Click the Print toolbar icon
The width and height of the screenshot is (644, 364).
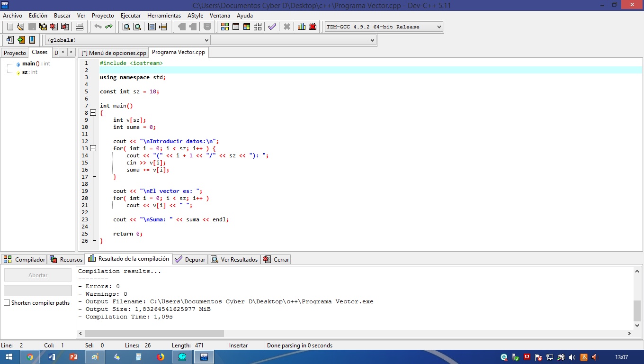point(80,27)
